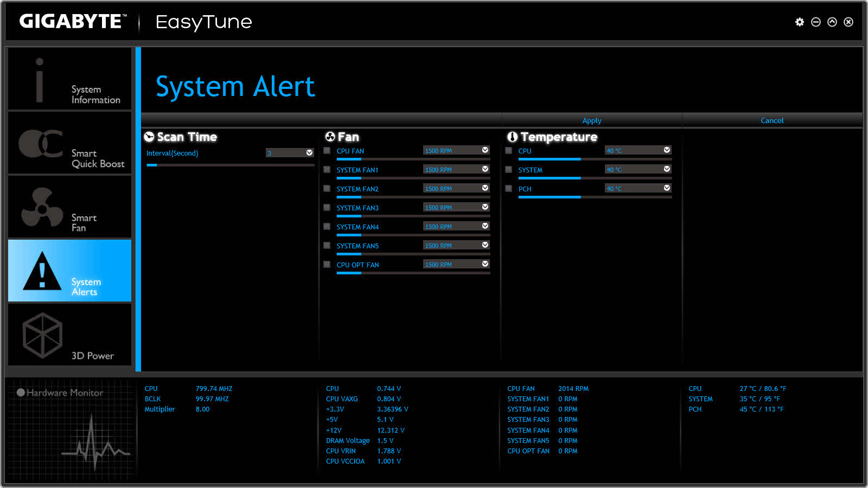Select the Smart Quick Boost icon
The height and width of the screenshot is (488, 868).
(41, 143)
